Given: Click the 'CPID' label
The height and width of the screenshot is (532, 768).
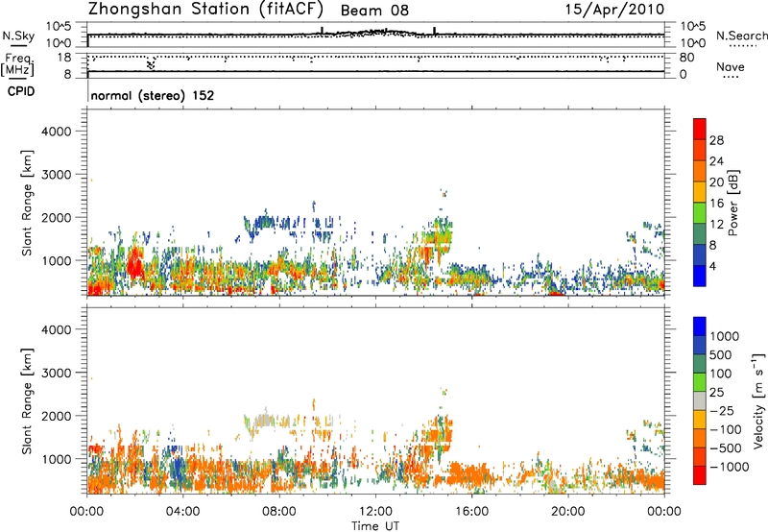Looking at the screenshot, I should [21, 91].
